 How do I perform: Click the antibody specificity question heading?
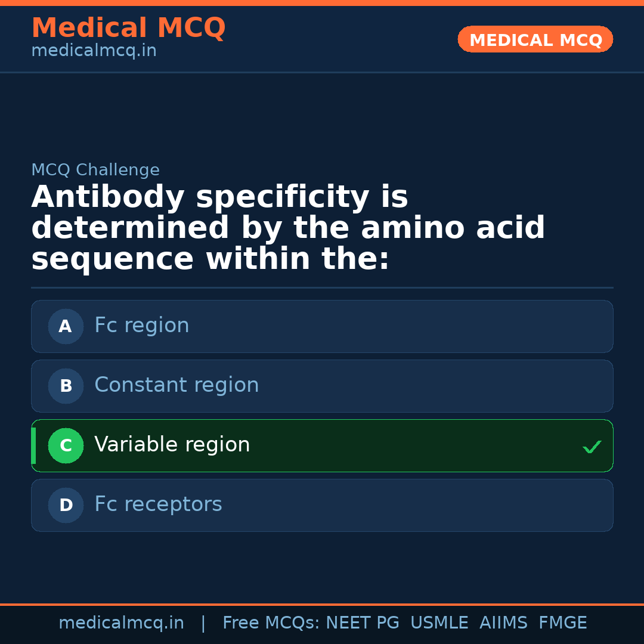click(288, 228)
